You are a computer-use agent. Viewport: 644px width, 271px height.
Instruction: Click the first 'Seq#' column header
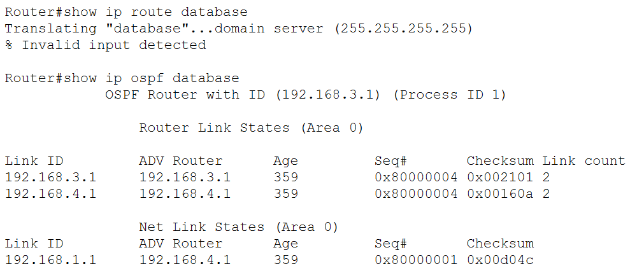coord(390,161)
